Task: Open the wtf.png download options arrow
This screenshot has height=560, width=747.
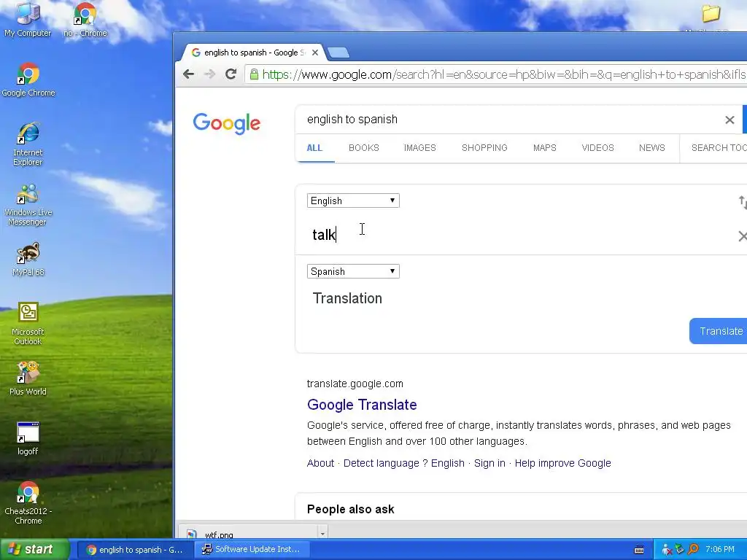Action: pyautogui.click(x=322, y=533)
